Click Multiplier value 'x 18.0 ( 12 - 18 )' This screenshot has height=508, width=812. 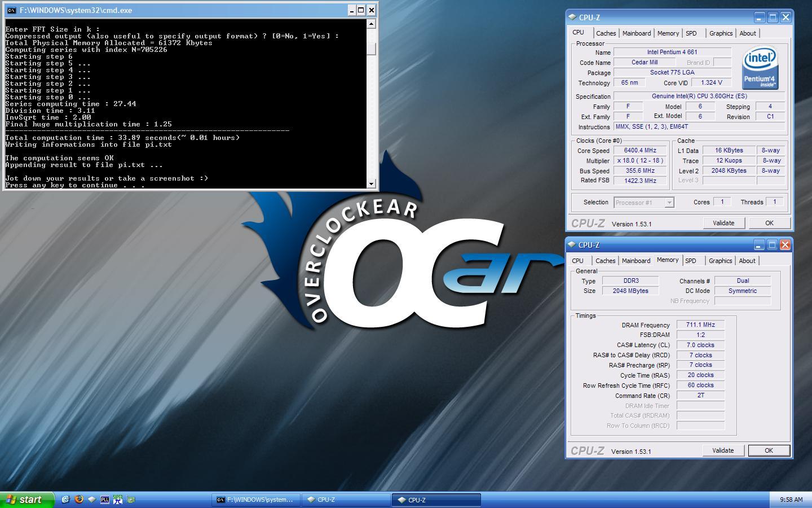coord(640,160)
